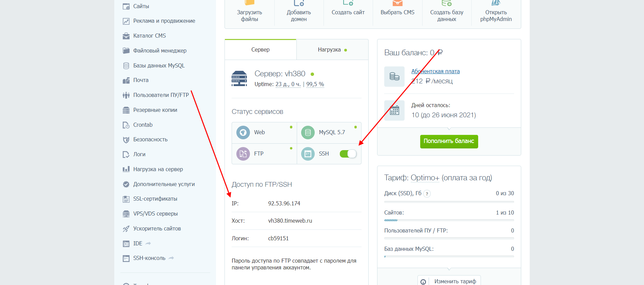This screenshot has height=285, width=644.
Task: Click the Сервер: vh380 heading
Action: [x=280, y=74]
